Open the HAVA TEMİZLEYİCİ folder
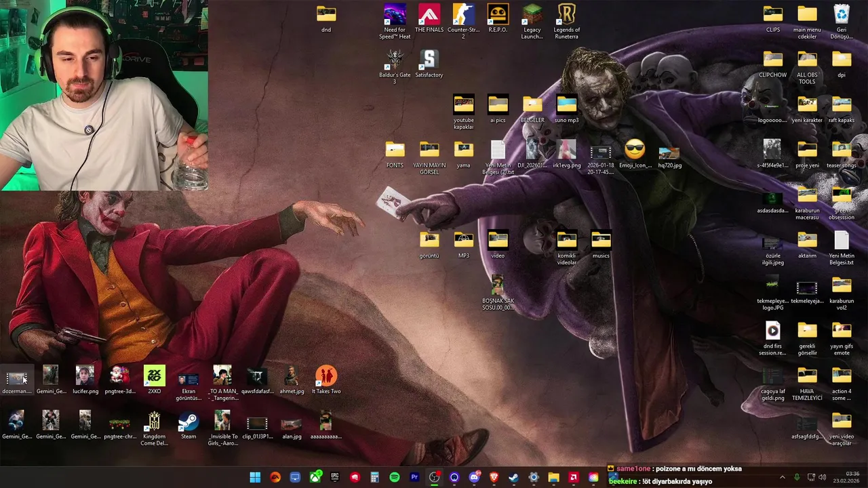 [807, 384]
